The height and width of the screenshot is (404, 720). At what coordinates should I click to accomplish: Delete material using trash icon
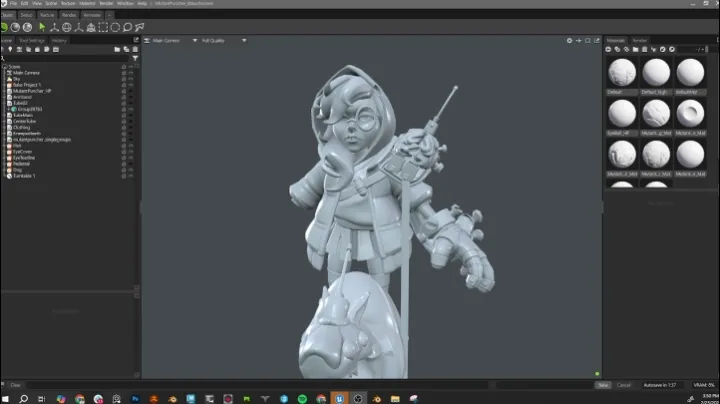[644, 49]
